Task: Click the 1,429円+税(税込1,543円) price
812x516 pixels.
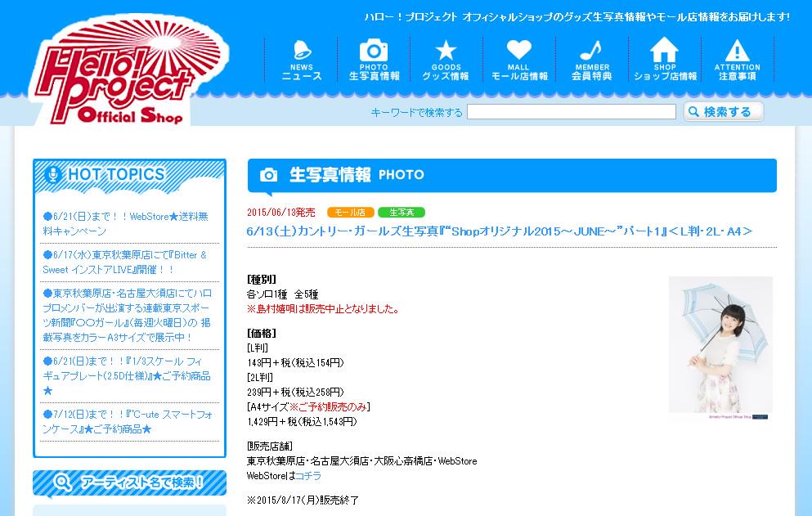Action: click(302, 422)
